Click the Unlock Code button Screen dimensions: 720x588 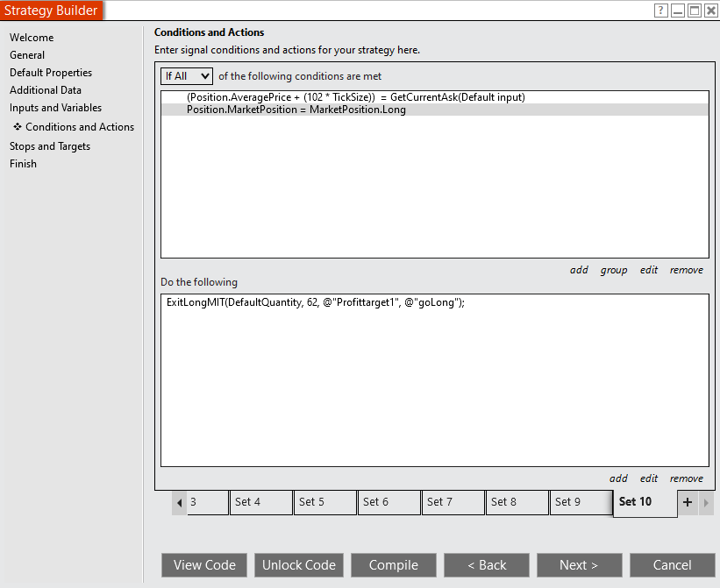pos(298,565)
